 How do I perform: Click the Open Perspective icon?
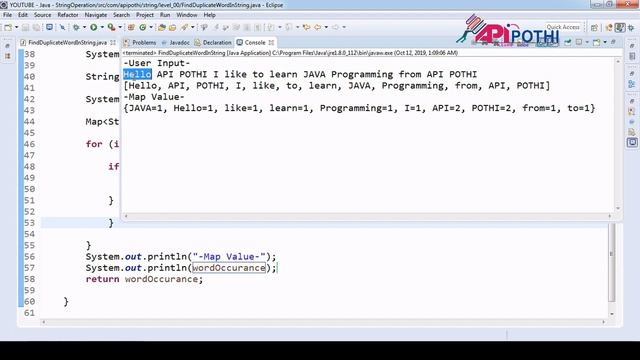pyautogui.click(x=594, y=27)
